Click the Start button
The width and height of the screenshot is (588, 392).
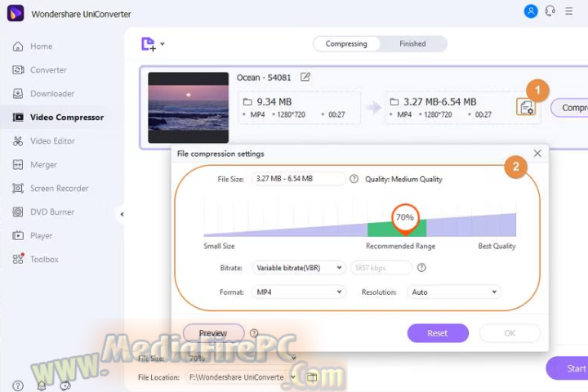click(x=567, y=368)
